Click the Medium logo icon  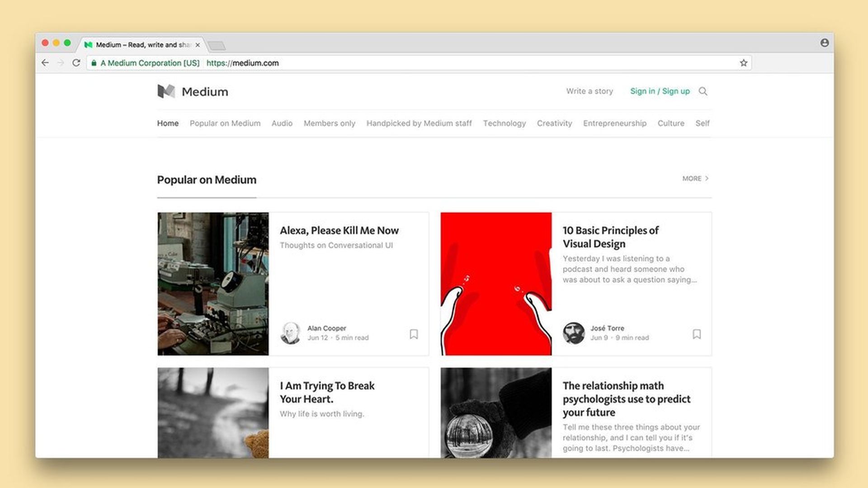(166, 91)
